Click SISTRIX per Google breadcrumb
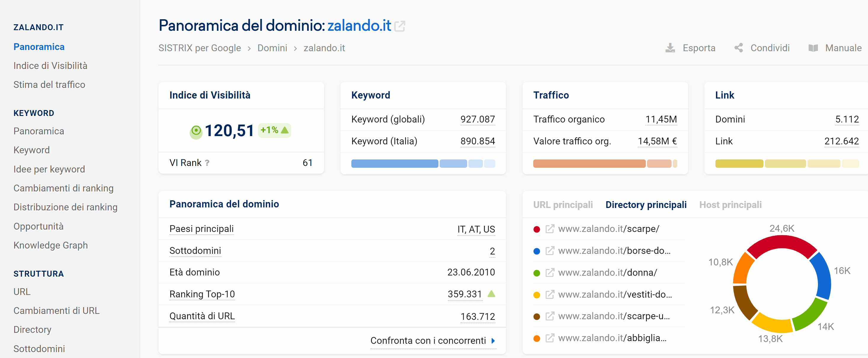868x358 pixels. click(200, 48)
